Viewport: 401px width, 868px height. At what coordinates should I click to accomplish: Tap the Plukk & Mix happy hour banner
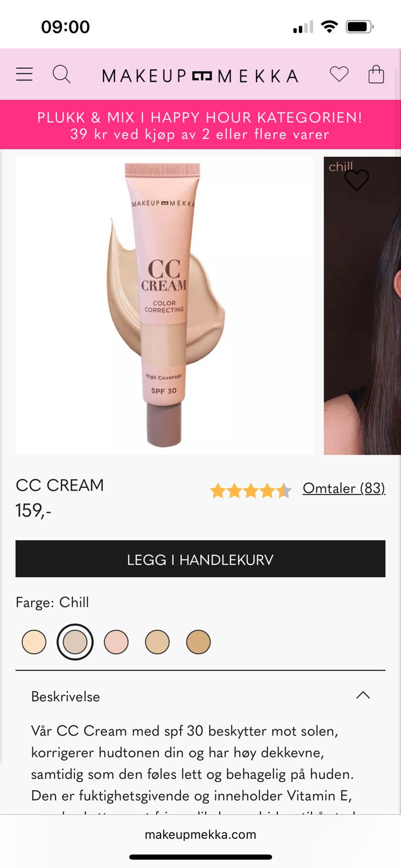pyautogui.click(x=200, y=125)
